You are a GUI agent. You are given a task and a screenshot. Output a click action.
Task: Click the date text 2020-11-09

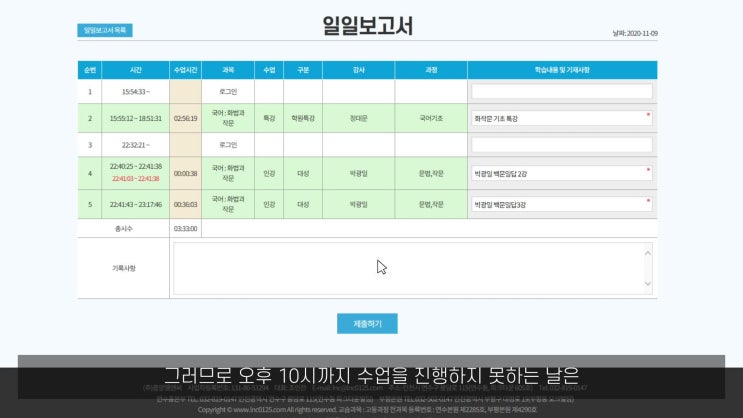point(642,33)
